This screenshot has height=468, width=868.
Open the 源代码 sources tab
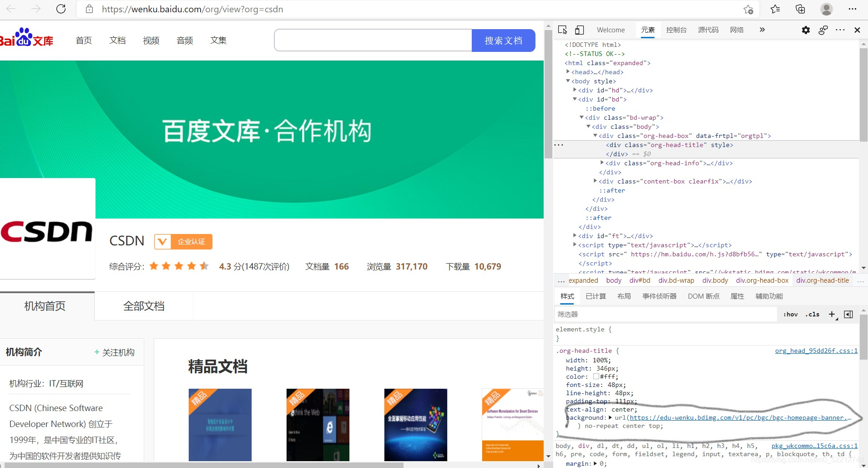[x=708, y=30]
